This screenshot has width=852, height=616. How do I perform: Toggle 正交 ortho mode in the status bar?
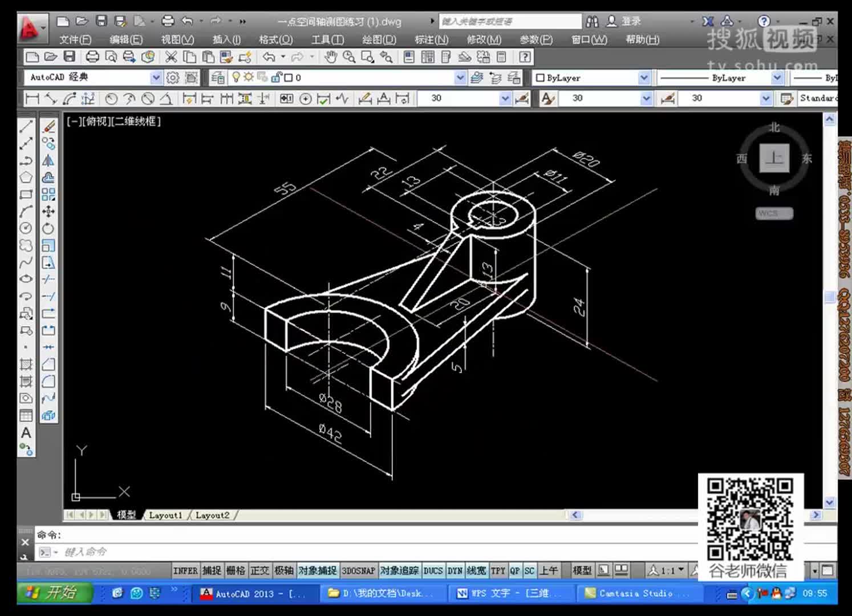[x=260, y=570]
